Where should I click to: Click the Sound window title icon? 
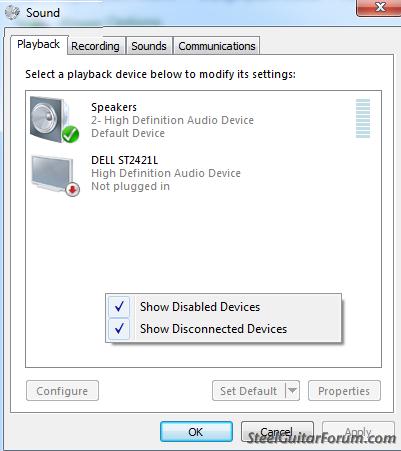point(13,13)
